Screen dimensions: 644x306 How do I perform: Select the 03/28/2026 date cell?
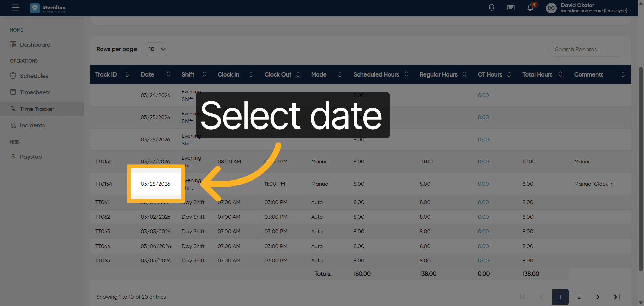click(x=155, y=184)
